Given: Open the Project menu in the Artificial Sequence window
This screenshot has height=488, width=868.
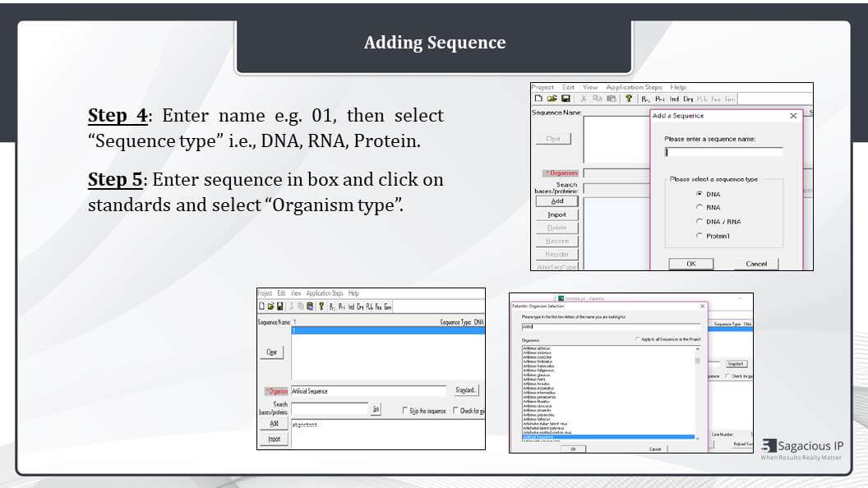Looking at the screenshot, I should tap(265, 293).
